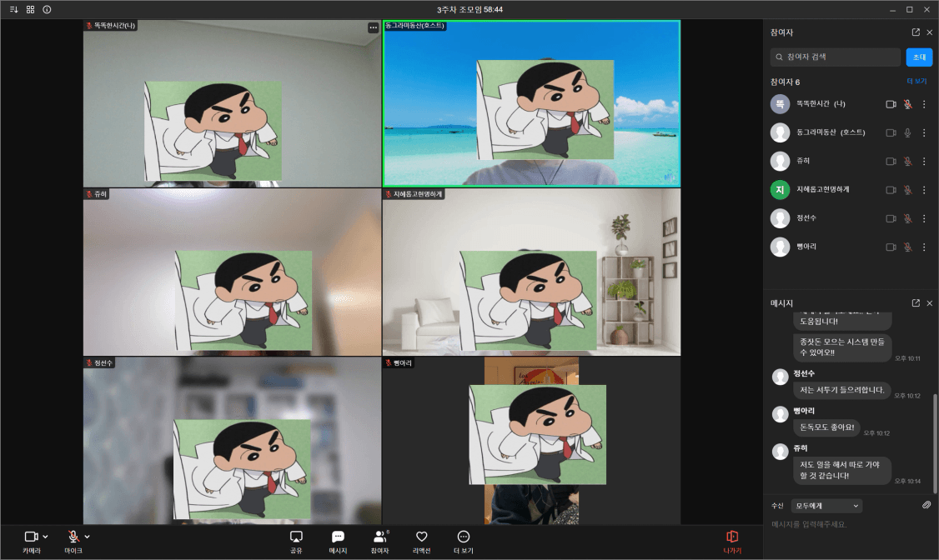Viewport: 939px width, 560px height.
Task: Open more options for 지혜롭고현명하게
Action: [x=924, y=190]
